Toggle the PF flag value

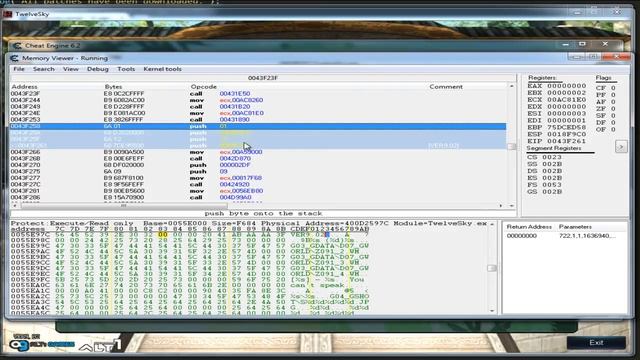(606, 95)
